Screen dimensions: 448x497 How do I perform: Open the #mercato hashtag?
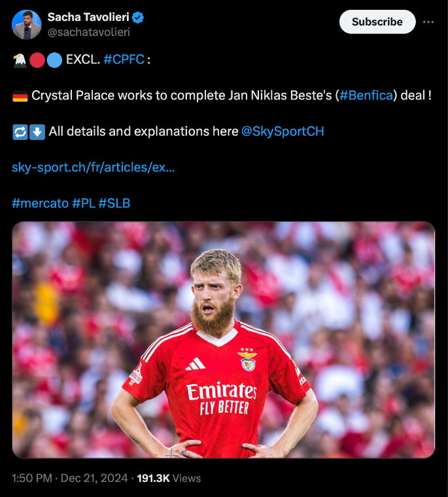pos(41,203)
